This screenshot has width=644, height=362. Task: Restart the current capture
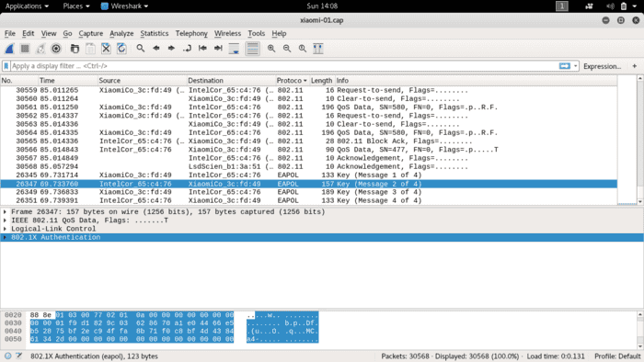point(40,49)
